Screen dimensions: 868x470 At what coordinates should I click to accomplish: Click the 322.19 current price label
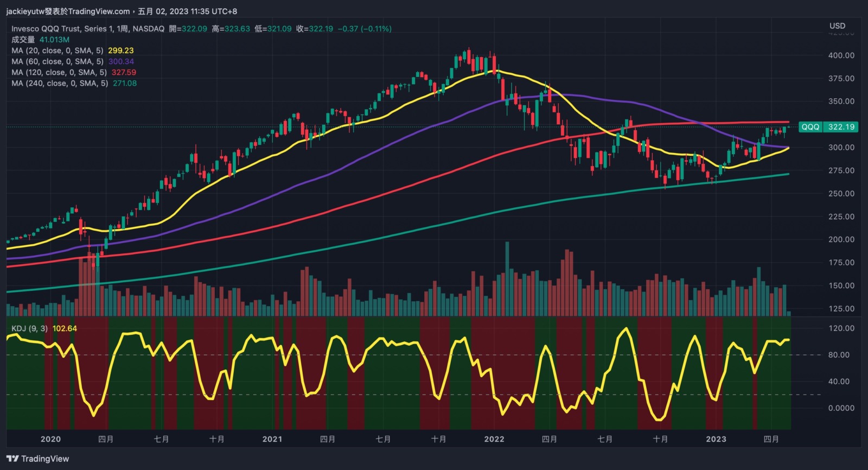[x=841, y=127]
